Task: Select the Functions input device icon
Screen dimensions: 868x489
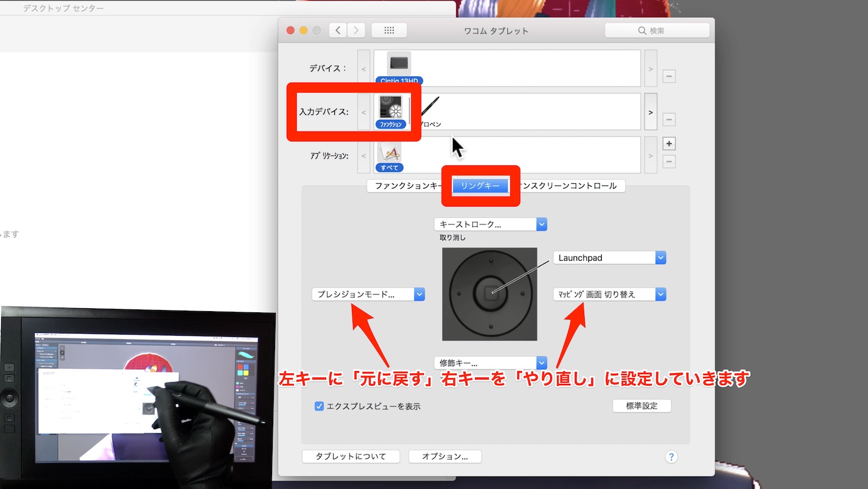Action: 390,112
